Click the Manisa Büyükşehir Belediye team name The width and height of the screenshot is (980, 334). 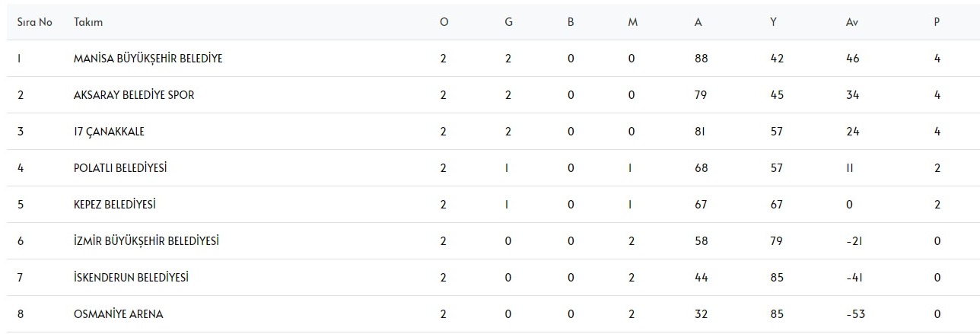click(x=148, y=59)
